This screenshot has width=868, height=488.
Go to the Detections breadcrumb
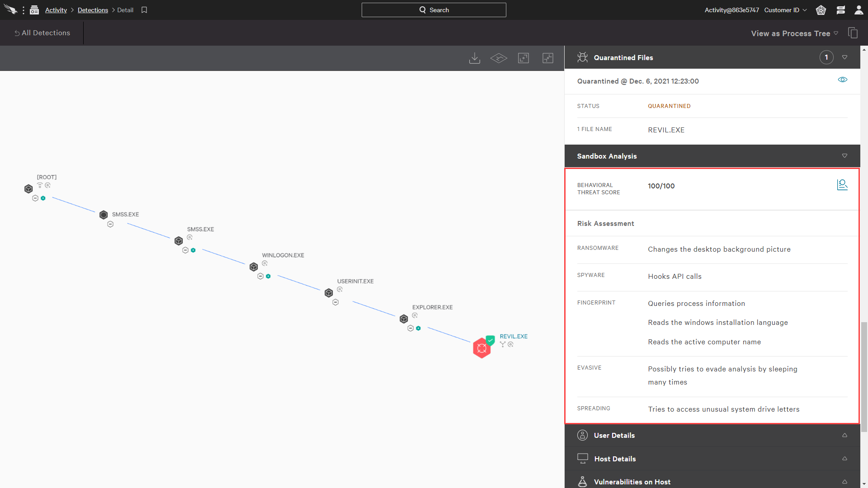93,10
